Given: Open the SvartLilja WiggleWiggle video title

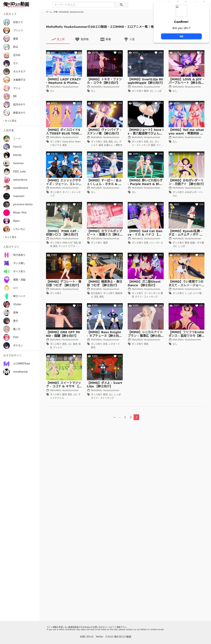Looking at the screenshot, I should [x=146, y=81].
